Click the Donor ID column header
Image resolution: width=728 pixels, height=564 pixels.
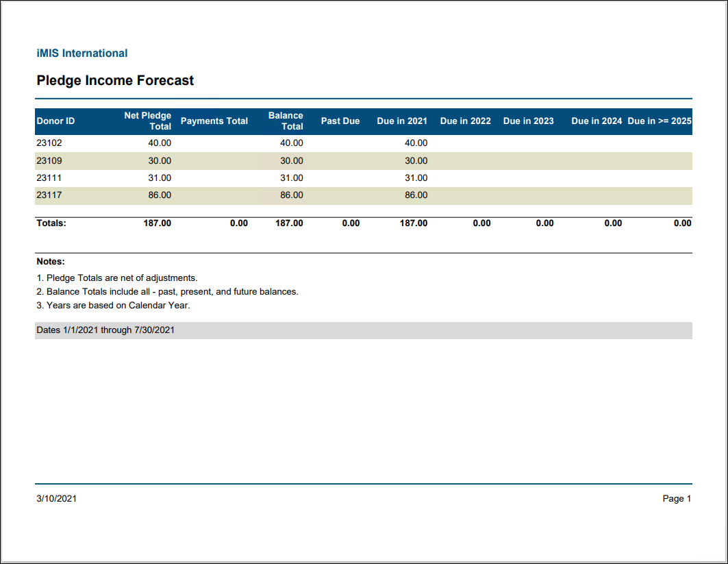55,121
